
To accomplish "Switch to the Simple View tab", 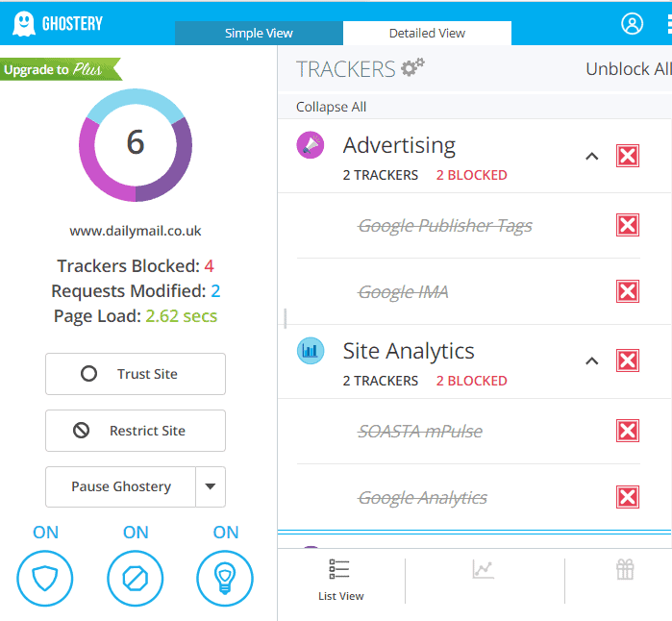I will click(x=259, y=33).
